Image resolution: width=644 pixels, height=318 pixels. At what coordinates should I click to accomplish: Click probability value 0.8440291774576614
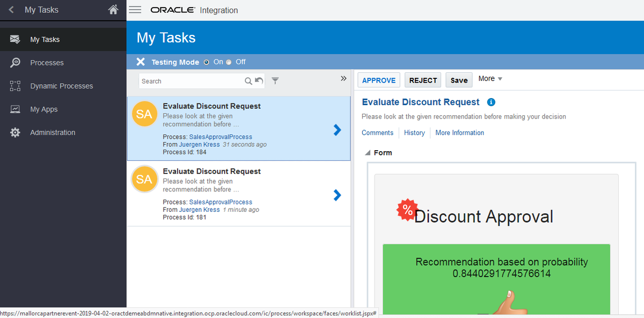coord(502,273)
